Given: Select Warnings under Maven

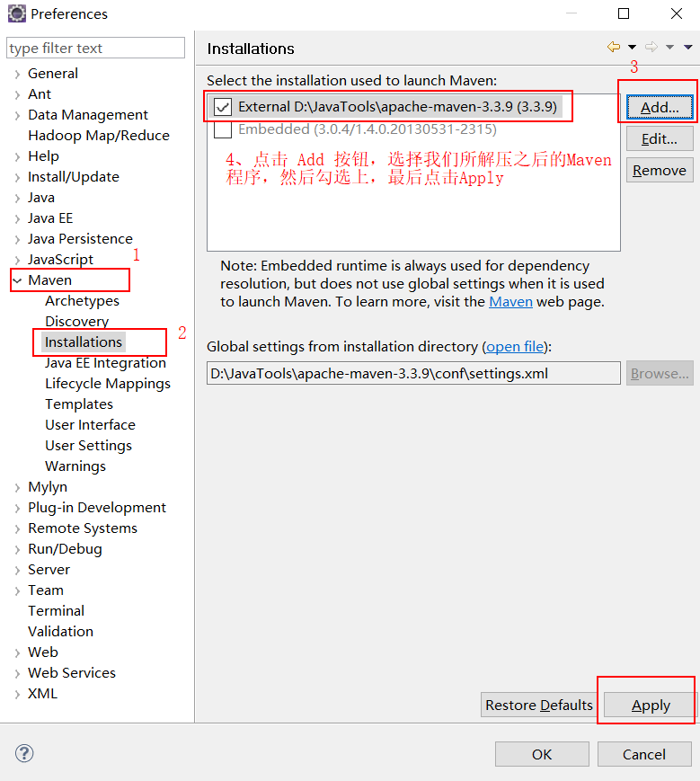Looking at the screenshot, I should pyautogui.click(x=75, y=466).
